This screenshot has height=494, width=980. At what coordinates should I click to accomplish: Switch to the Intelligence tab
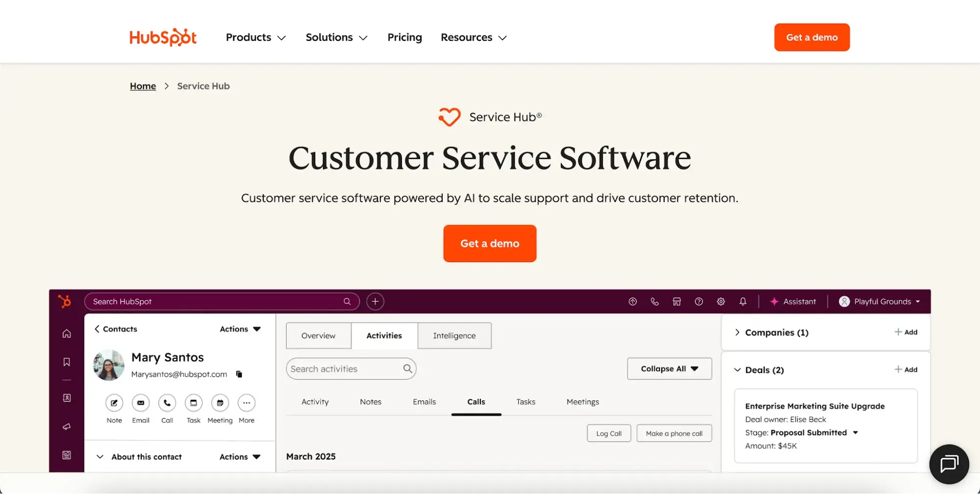tap(454, 336)
